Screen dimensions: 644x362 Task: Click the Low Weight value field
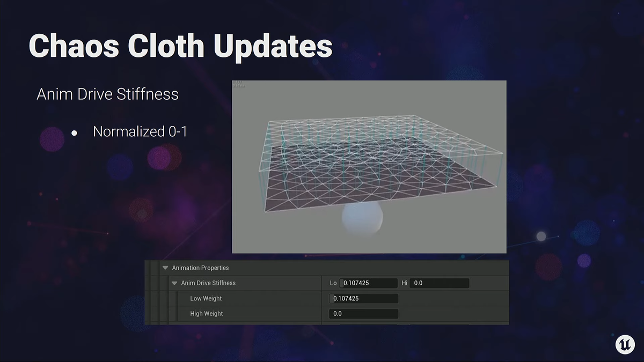coord(363,298)
